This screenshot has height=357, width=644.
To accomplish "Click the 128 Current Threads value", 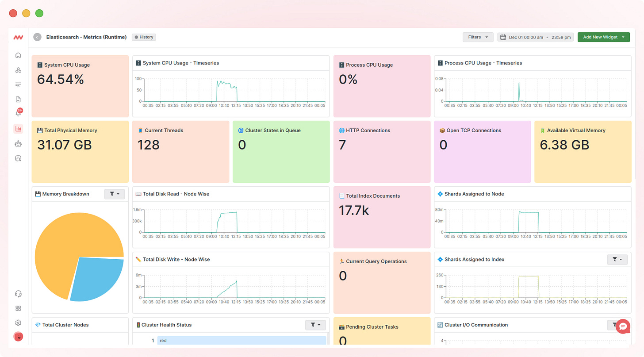I will (x=149, y=145).
